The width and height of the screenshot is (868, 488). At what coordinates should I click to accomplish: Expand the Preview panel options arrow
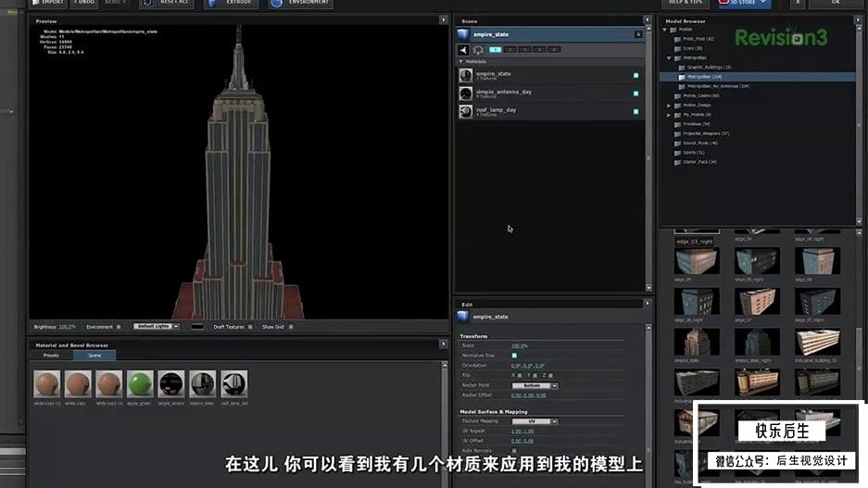(x=443, y=20)
